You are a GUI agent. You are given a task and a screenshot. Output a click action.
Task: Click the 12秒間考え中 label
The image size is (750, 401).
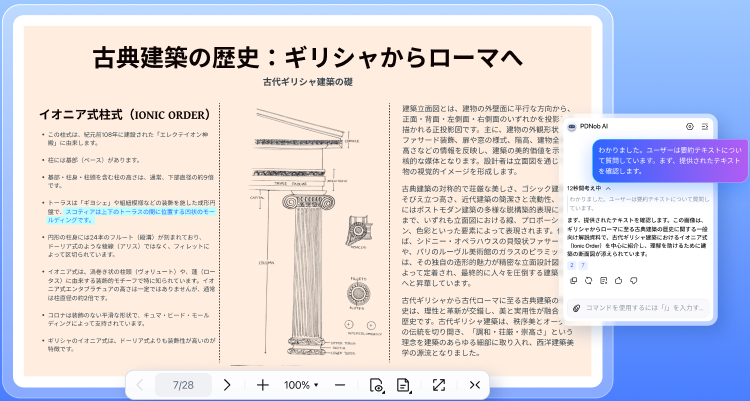pyautogui.click(x=584, y=188)
